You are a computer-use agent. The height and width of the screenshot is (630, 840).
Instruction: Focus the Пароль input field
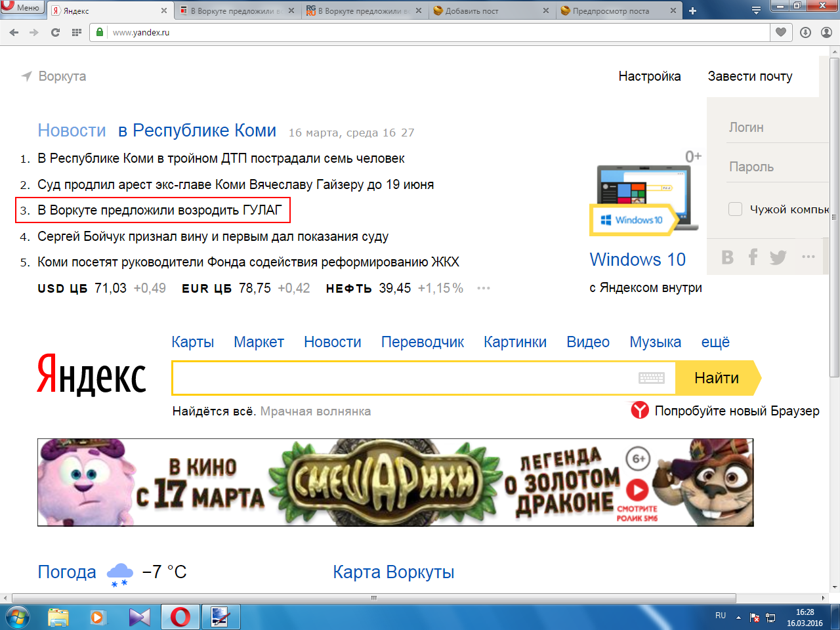[779, 167]
